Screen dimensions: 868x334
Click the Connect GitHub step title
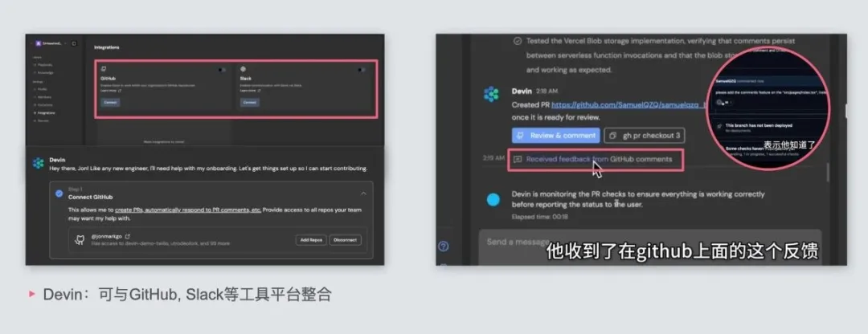click(91, 197)
